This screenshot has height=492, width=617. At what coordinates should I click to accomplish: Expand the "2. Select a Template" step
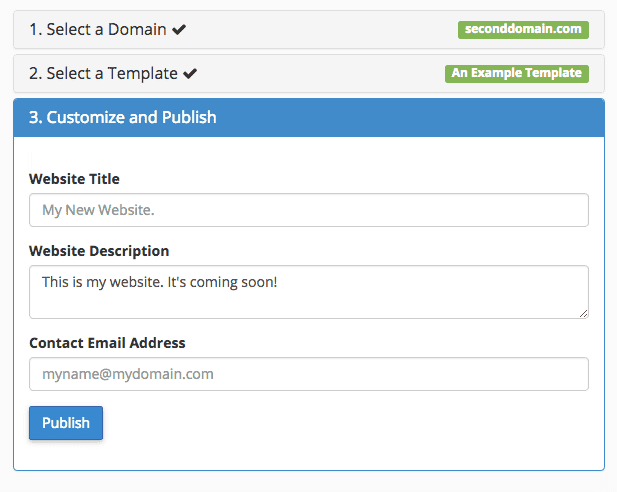coord(103,74)
